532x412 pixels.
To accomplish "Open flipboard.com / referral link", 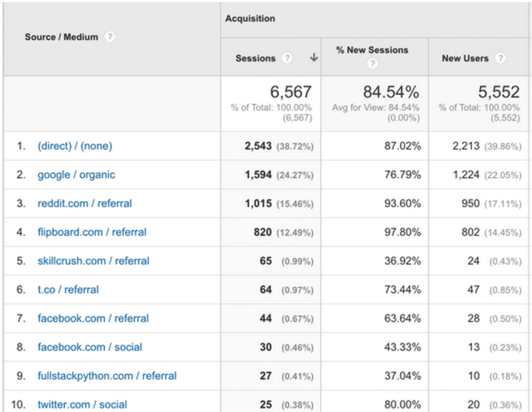I will tap(92, 232).
